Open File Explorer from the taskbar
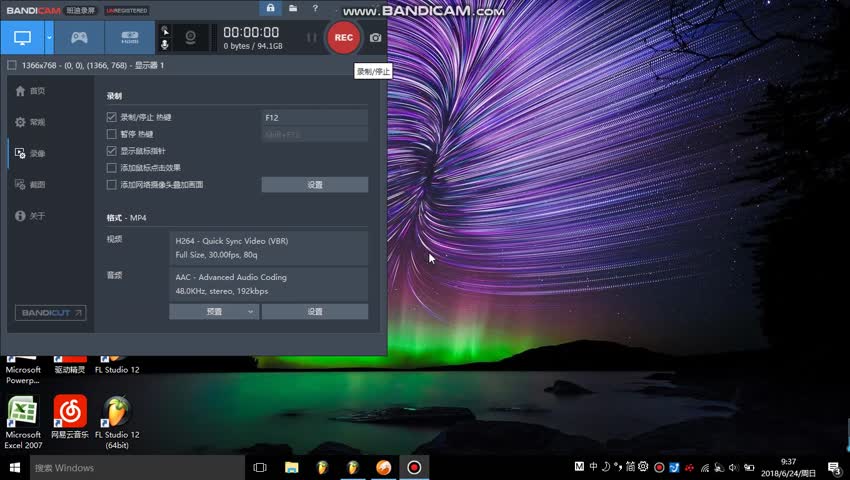Image resolution: width=850 pixels, height=480 pixels. pos(292,467)
